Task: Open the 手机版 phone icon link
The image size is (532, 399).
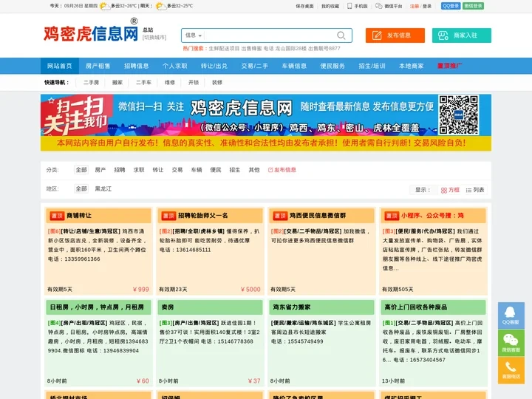Action: pyautogui.click(x=358, y=6)
